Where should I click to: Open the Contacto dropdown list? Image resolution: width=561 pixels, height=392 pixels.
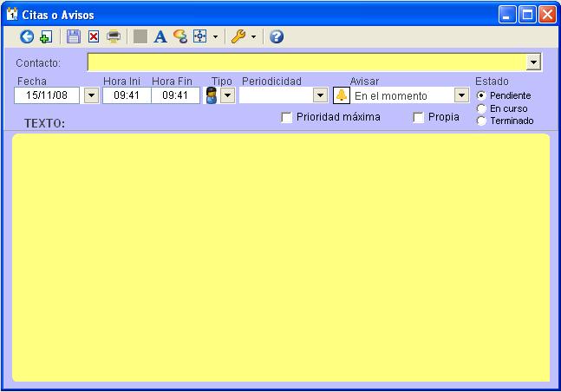(533, 62)
